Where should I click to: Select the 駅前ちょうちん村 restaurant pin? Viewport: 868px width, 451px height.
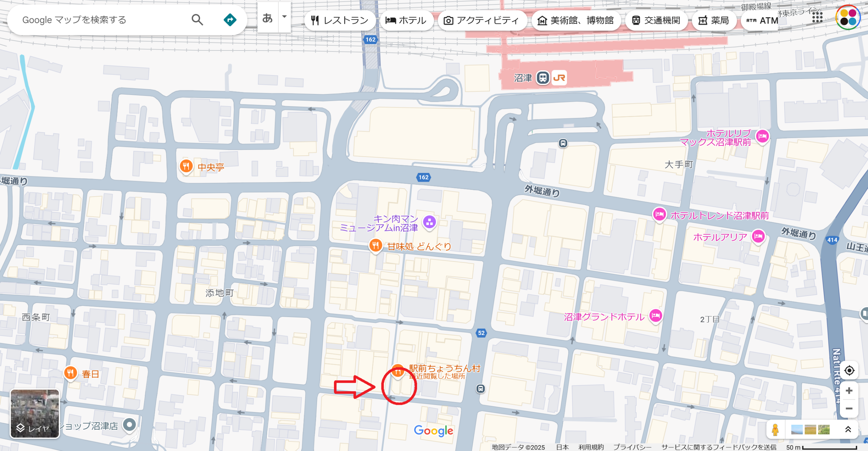(397, 372)
